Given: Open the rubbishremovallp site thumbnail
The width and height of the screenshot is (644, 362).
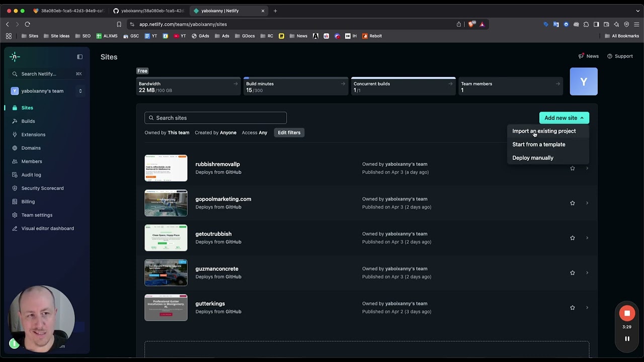Looking at the screenshot, I should (166, 168).
